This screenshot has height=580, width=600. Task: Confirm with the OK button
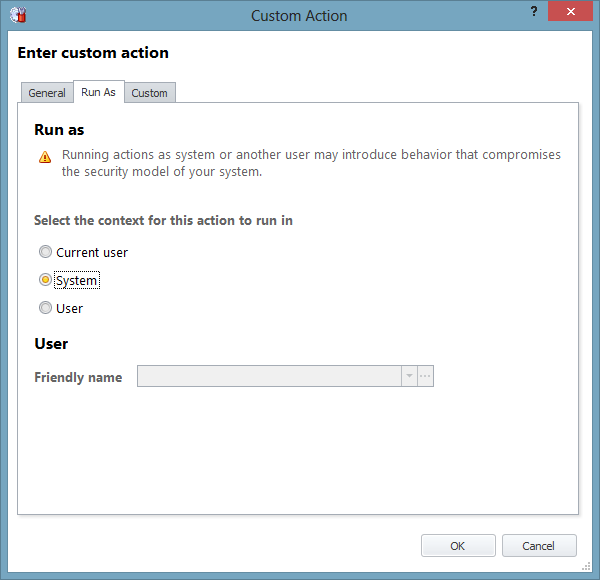coord(458,546)
